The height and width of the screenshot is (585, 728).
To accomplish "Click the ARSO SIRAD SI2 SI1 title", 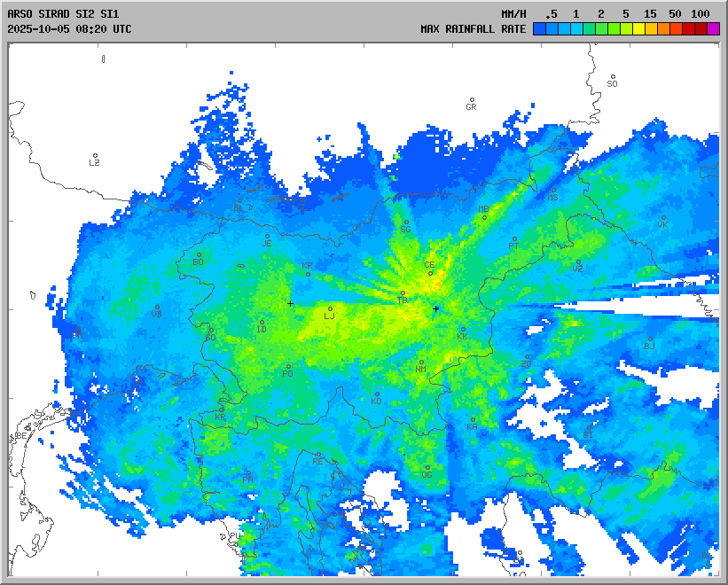I will click(60, 14).
